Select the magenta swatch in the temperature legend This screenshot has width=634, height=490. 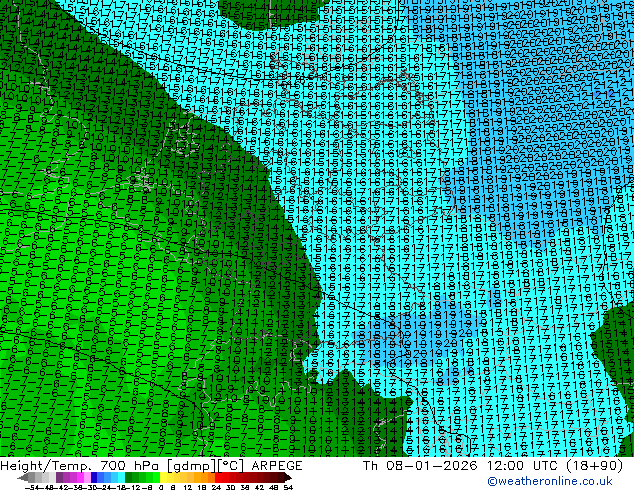point(80,477)
